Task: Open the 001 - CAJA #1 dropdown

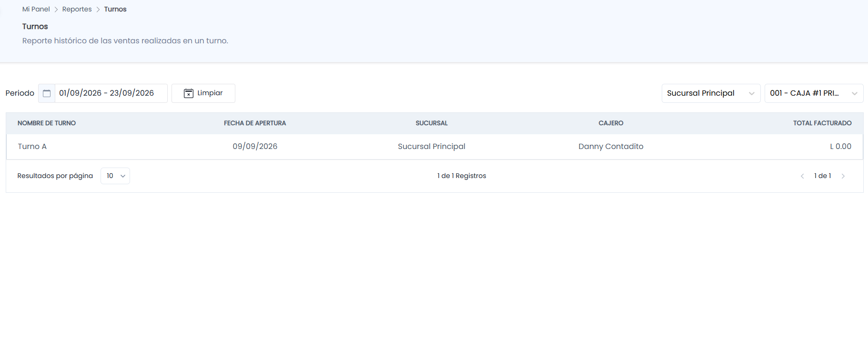Action: [x=814, y=93]
